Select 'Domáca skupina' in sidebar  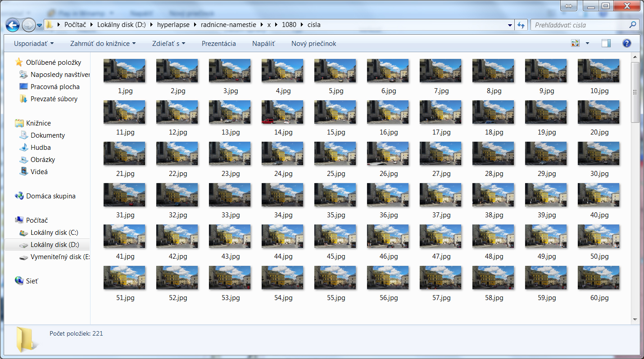pyautogui.click(x=45, y=196)
